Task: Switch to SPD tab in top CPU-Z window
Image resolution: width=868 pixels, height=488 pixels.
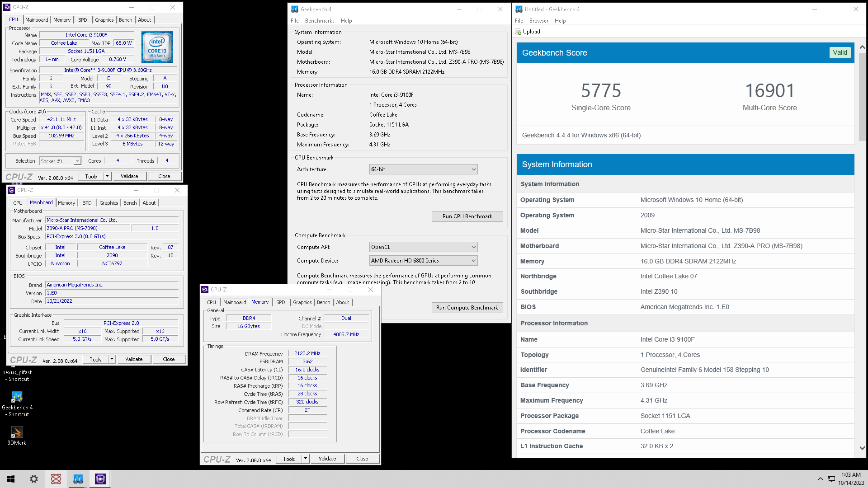Action: (83, 20)
